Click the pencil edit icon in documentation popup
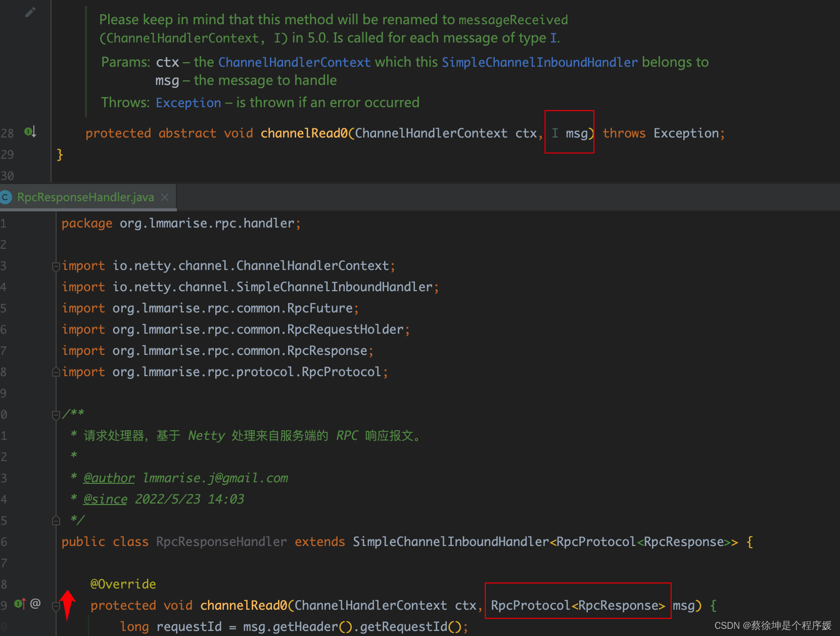This screenshot has width=840, height=636. 30,12
